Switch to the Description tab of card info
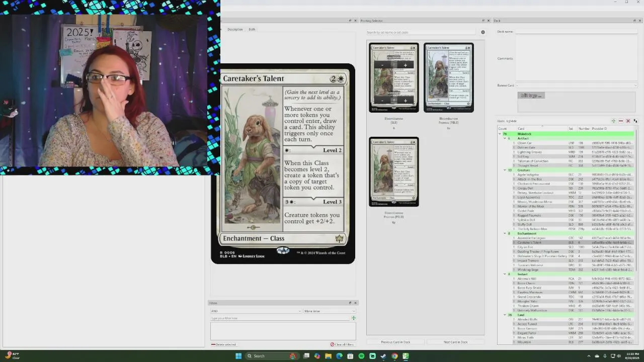Viewport: 644px width, 362px height. point(235,29)
